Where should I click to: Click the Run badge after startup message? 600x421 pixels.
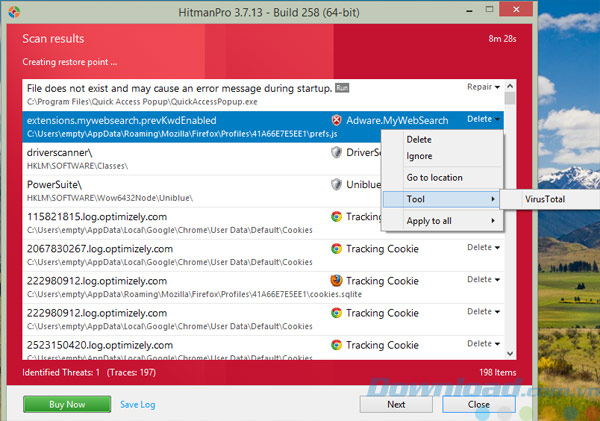click(x=343, y=88)
